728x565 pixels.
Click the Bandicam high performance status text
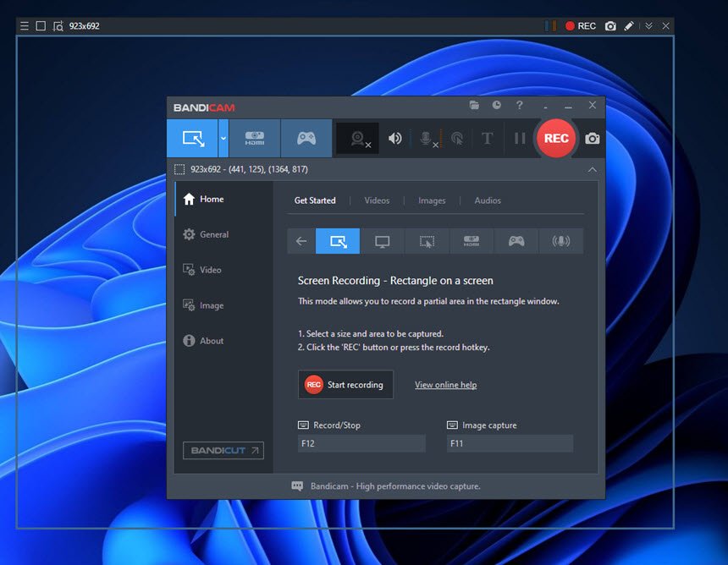pos(395,486)
